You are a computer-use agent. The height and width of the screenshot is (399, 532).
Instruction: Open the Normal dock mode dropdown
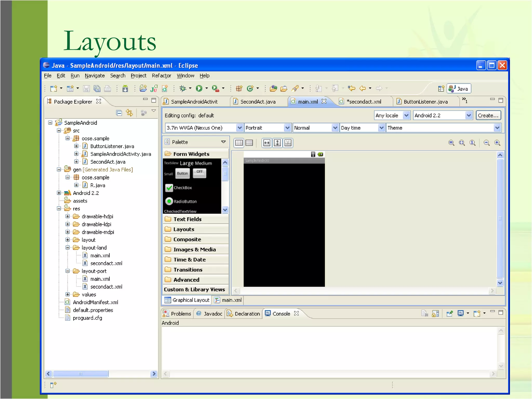[x=316, y=128]
